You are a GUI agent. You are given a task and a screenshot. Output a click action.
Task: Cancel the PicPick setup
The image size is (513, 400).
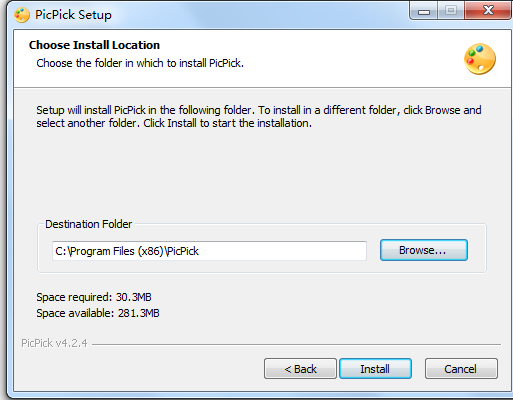(x=461, y=369)
